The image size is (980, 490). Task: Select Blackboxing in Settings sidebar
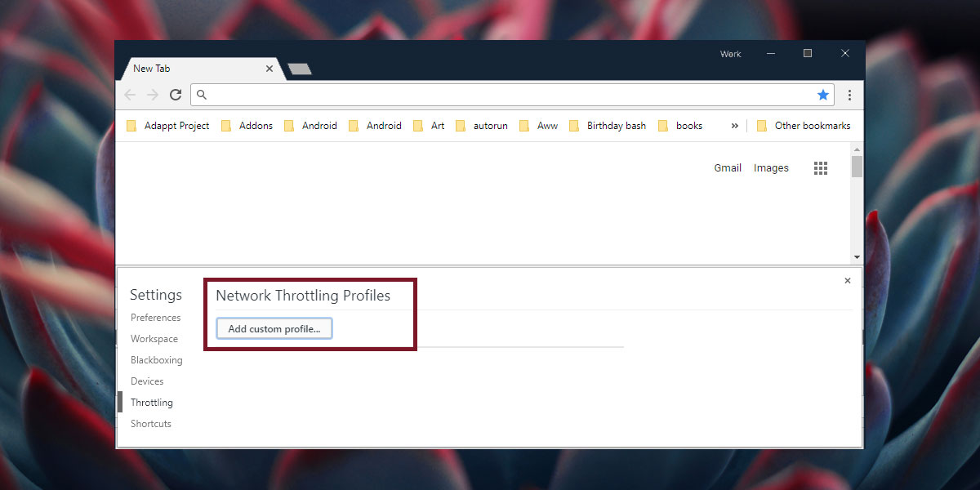coord(156,360)
